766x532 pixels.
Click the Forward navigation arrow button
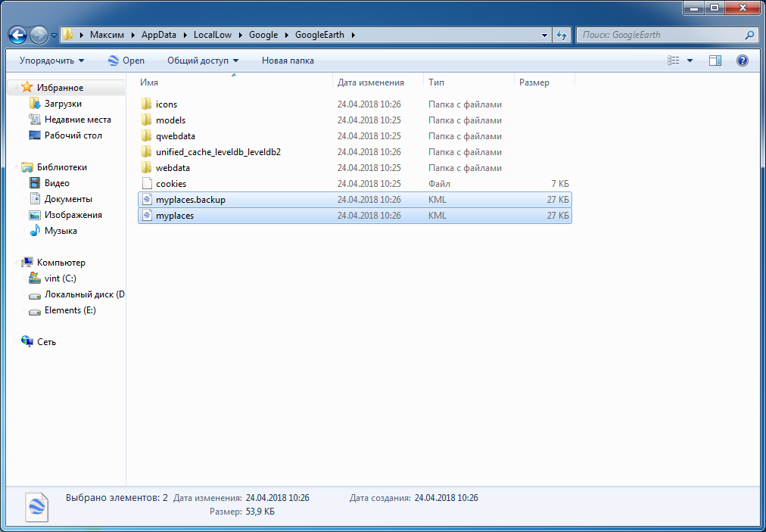coord(39,35)
